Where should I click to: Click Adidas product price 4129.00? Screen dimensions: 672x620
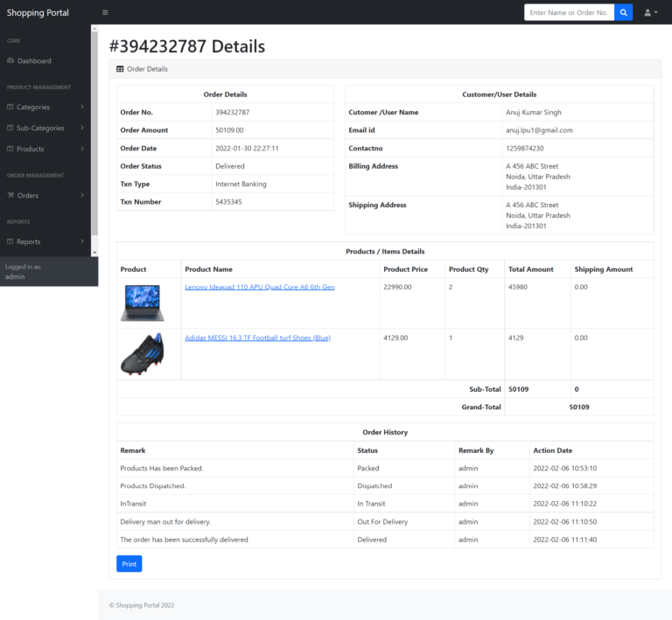pyautogui.click(x=395, y=338)
